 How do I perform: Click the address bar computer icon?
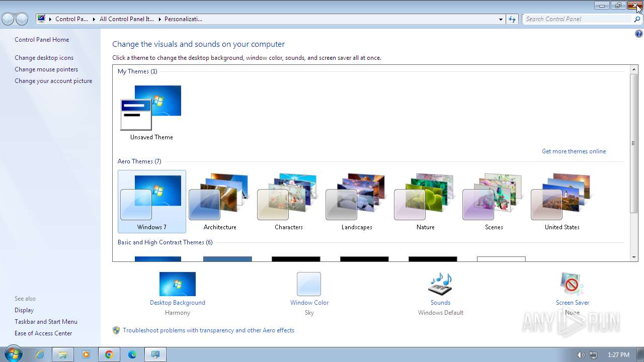(x=41, y=19)
